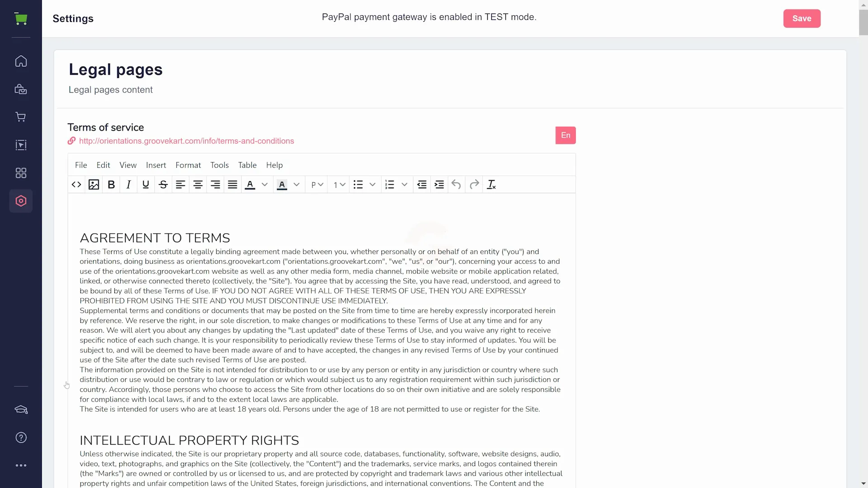Click the link icon beside the terms URL
Viewport: 868px width, 488px height.
[x=71, y=141]
